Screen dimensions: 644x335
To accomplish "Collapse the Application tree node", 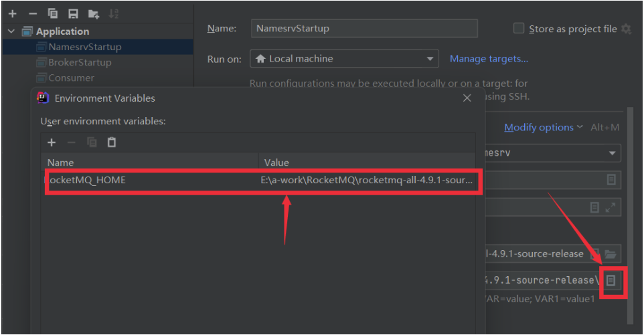I will coord(11,31).
